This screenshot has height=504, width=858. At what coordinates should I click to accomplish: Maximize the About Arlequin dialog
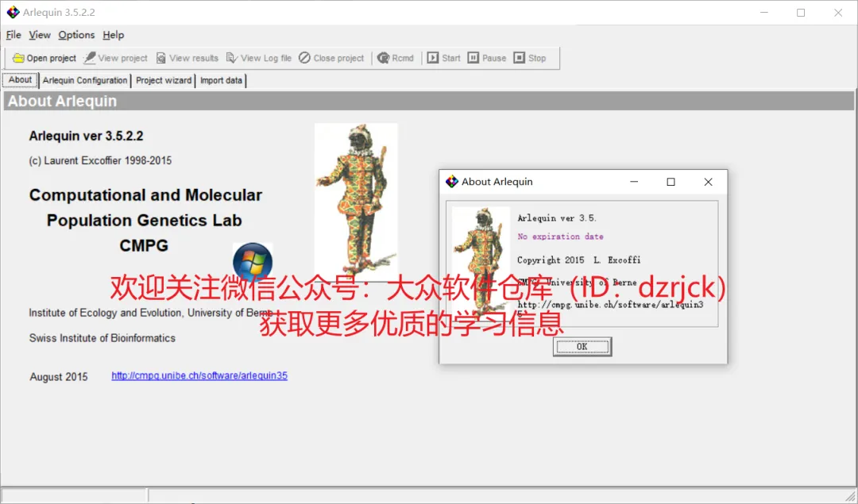point(671,182)
